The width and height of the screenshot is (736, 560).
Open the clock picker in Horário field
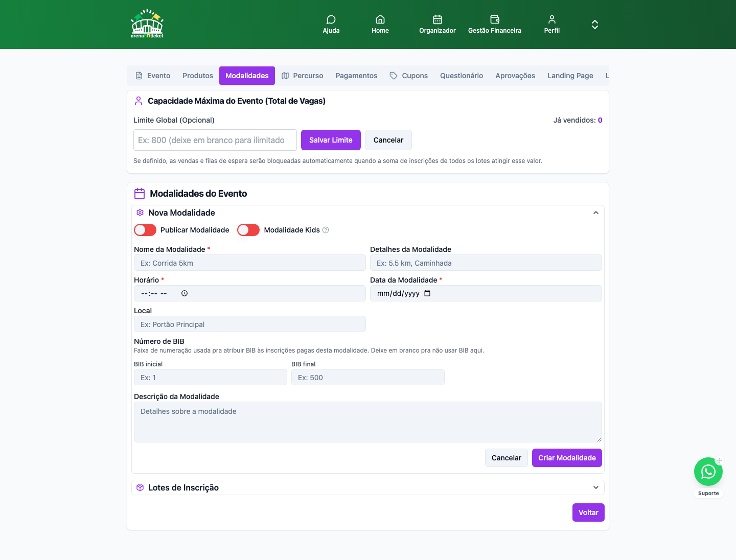pyautogui.click(x=185, y=293)
